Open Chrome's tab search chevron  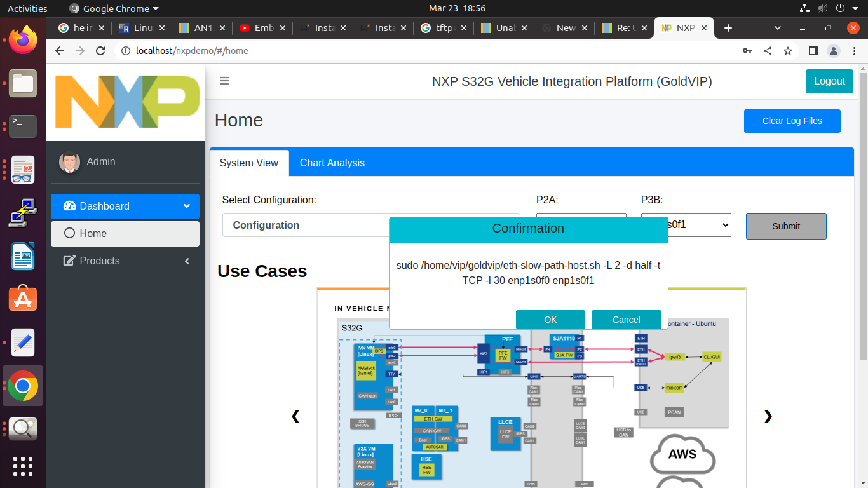pyautogui.click(x=778, y=28)
